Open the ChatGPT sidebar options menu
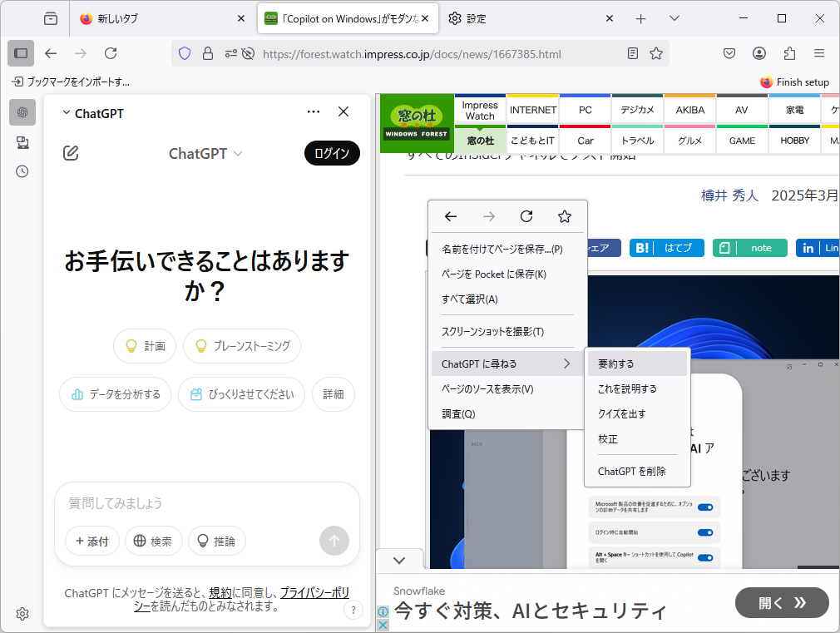 (314, 111)
